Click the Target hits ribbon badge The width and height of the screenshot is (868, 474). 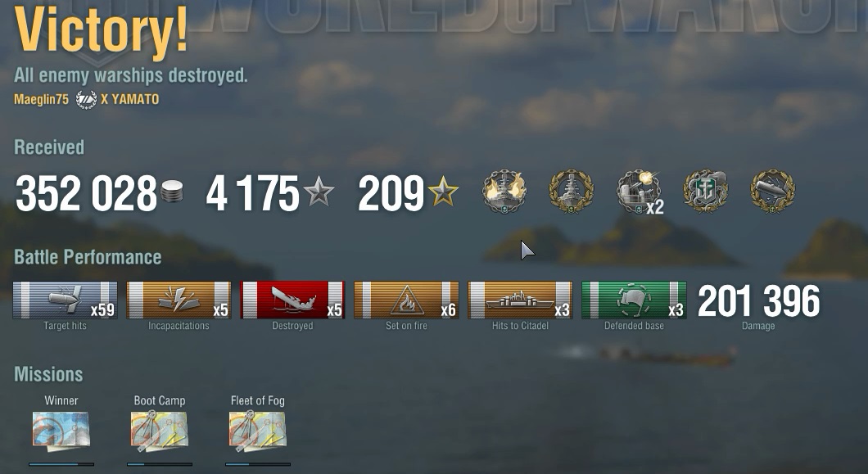pyautogui.click(x=65, y=300)
